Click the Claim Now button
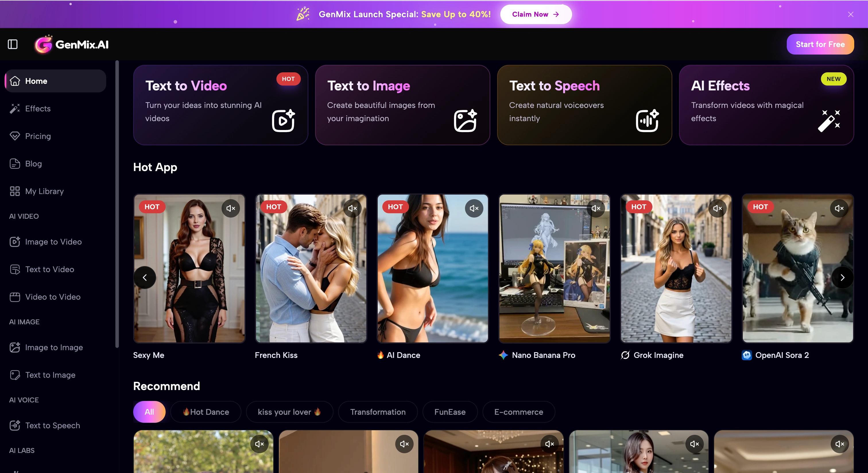868x473 pixels. (535, 14)
